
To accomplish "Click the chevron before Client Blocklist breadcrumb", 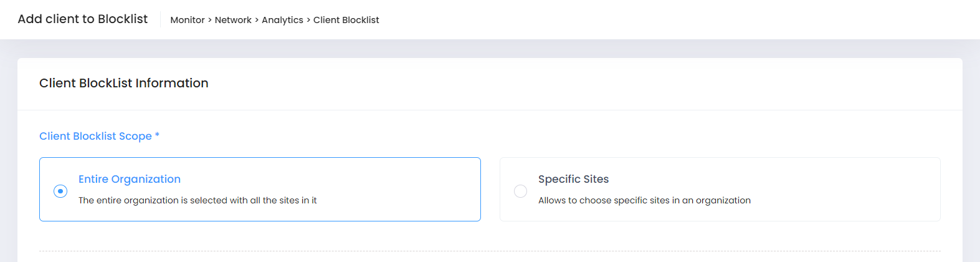I will coord(308,20).
